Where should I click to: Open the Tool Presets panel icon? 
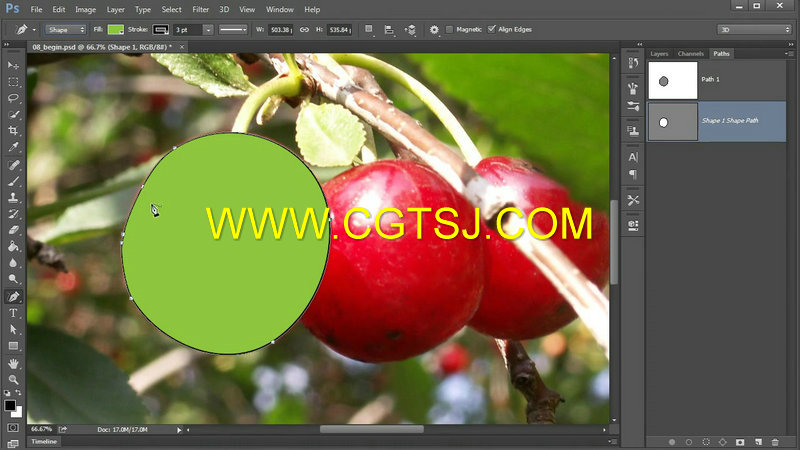tap(633, 200)
